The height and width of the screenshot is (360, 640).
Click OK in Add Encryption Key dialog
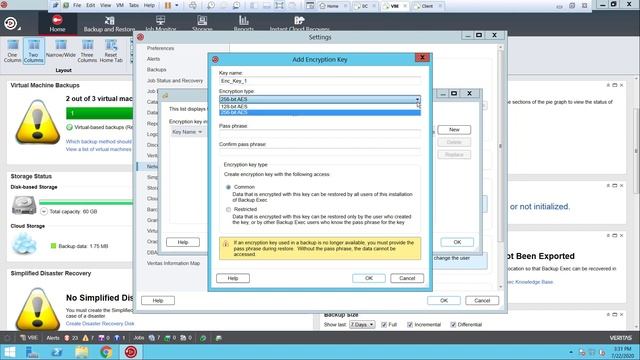(369, 278)
